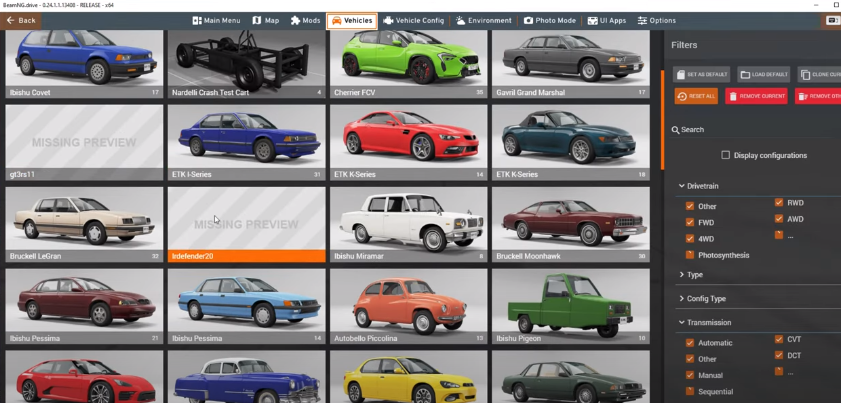Click the Set As Default button

click(x=703, y=74)
